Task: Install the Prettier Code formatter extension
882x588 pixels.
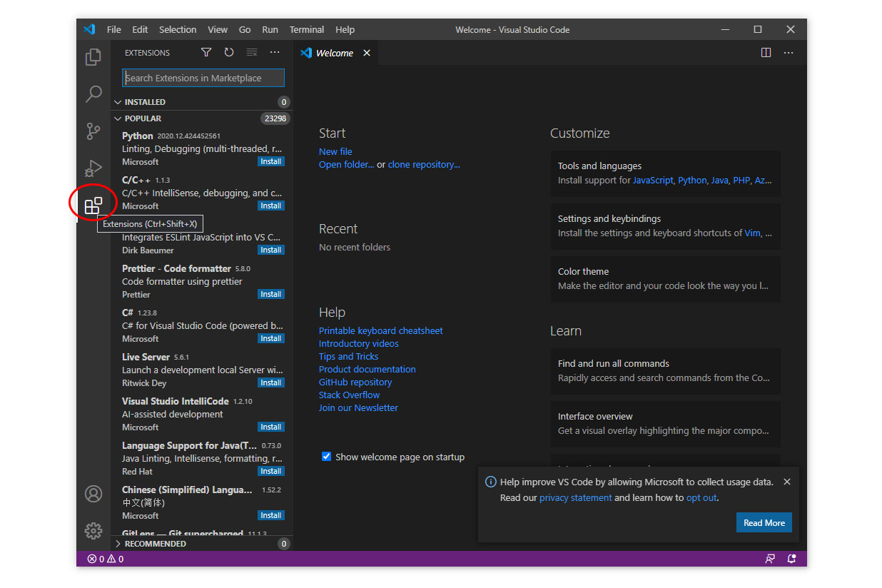Action: point(271,295)
